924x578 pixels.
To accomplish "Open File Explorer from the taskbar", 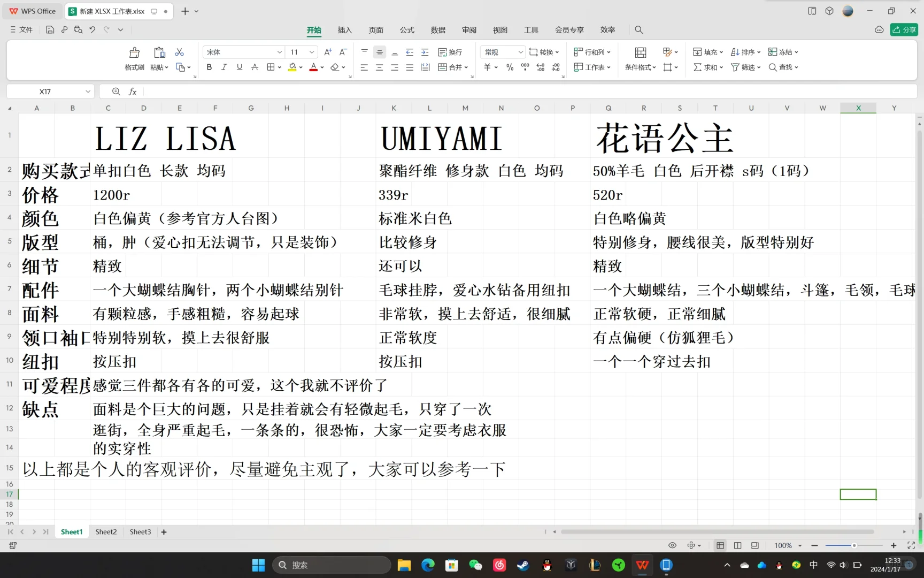I will pyautogui.click(x=404, y=565).
